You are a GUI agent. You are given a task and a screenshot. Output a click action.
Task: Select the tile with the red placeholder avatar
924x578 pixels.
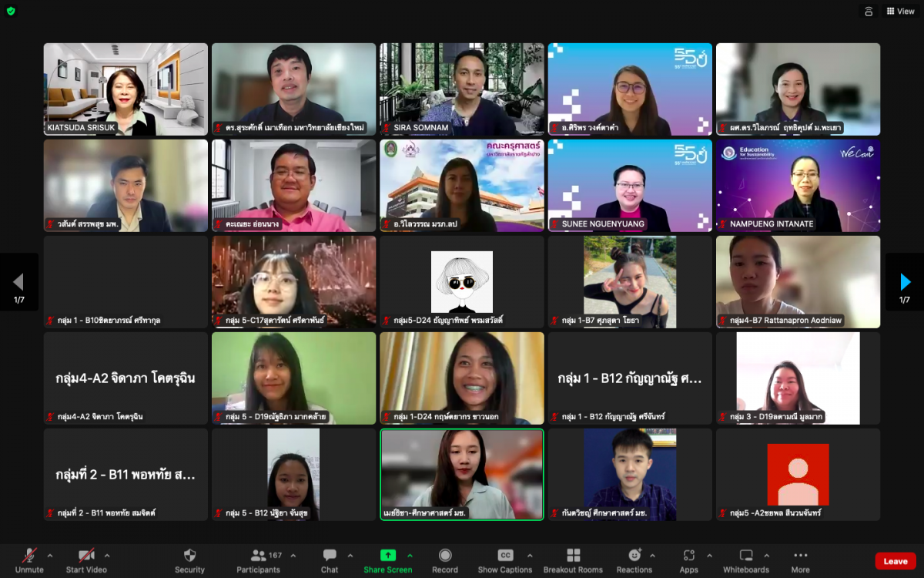pyautogui.click(x=798, y=475)
